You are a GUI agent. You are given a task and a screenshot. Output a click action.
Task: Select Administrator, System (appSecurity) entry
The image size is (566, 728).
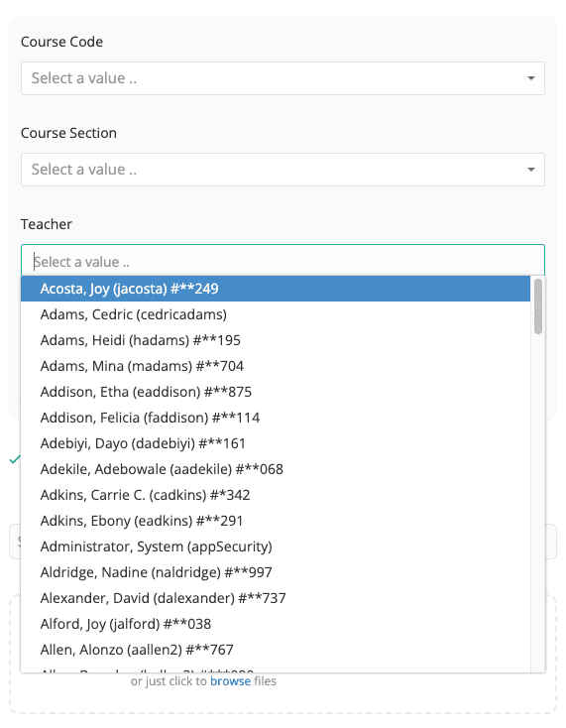(276, 546)
